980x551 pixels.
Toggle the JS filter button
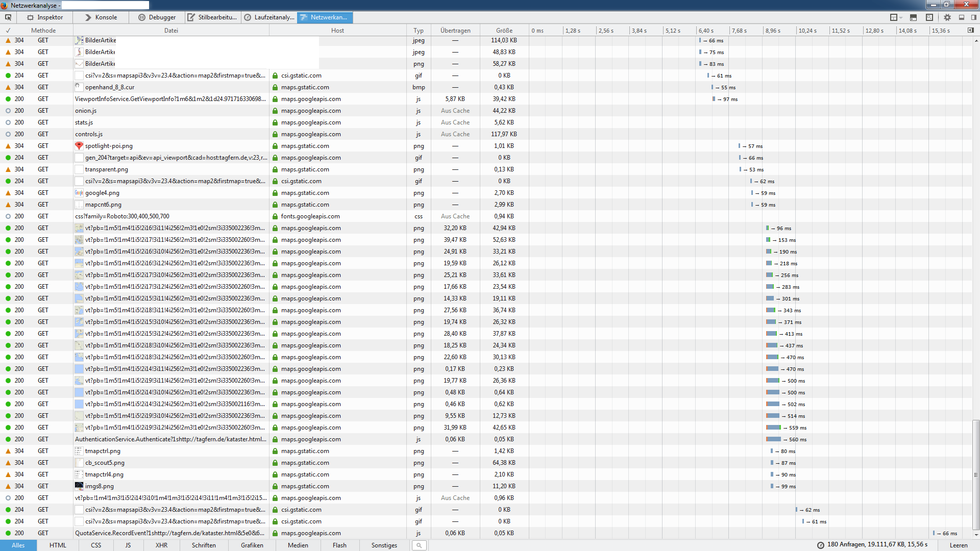click(128, 545)
